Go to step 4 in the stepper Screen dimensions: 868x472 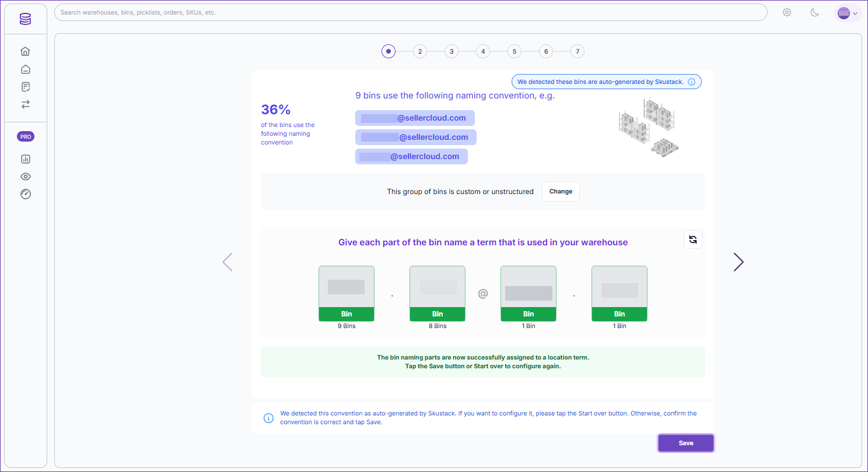[x=482, y=51]
